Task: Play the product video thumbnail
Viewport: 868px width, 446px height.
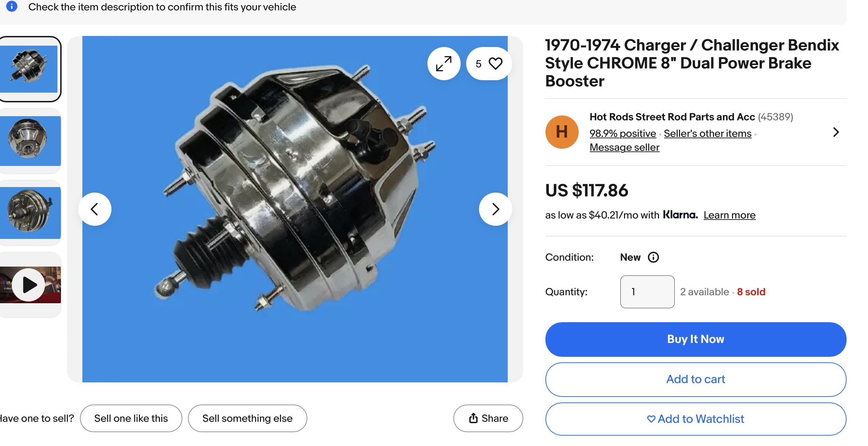Action: pos(30,285)
